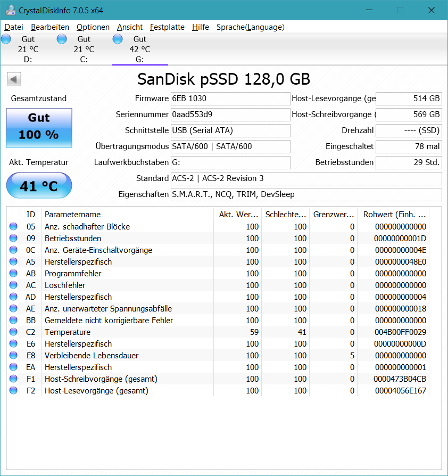The height and width of the screenshot is (476, 448).
Task: Click the Standard field ACS-2 Revision 3
Action: (x=306, y=178)
